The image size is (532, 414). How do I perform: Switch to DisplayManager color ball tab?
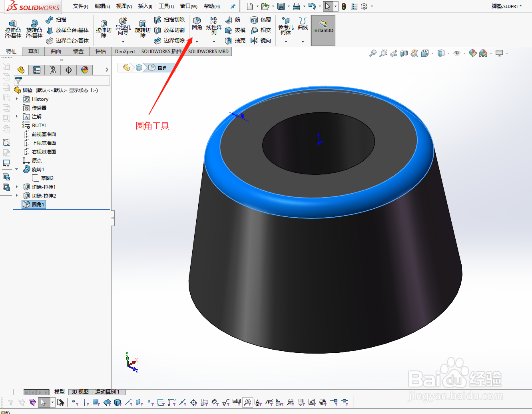point(85,70)
